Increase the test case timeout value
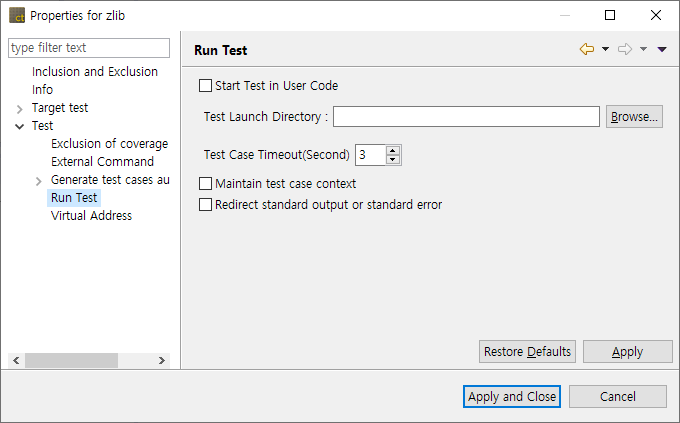The width and height of the screenshot is (680, 423). pyautogui.click(x=393, y=151)
